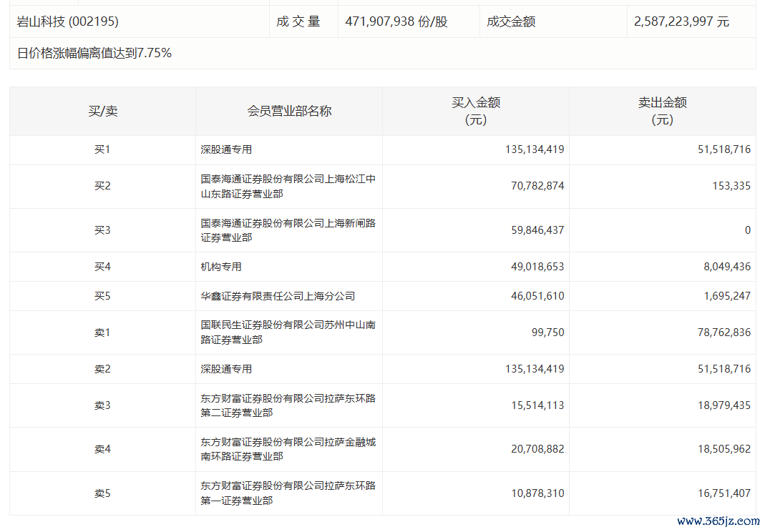Click 国泰海通证券 上海新闸路 branch name

click(x=288, y=230)
